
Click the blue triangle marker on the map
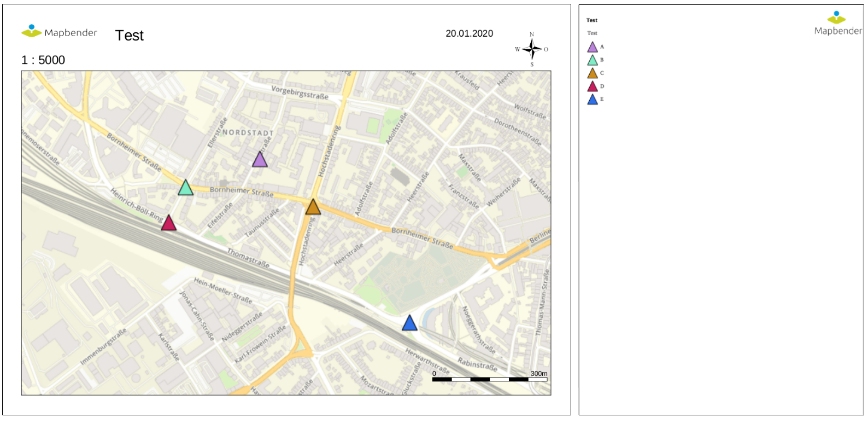(x=409, y=323)
